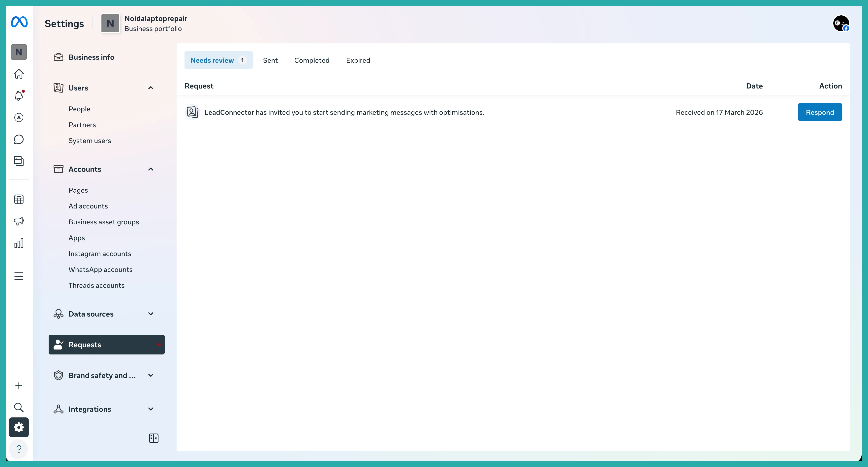The image size is (868, 467).
Task: Switch to the Expired tab
Action: (x=358, y=60)
